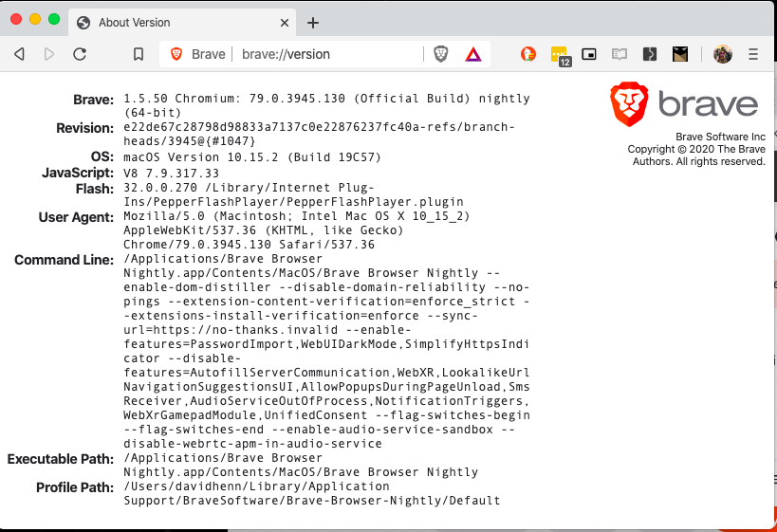This screenshot has width=777, height=532.
Task: Click the globe favicon on the tab
Action: (x=83, y=23)
